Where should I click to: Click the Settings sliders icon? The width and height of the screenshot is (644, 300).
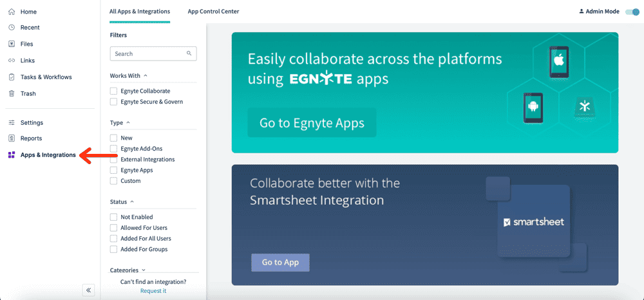[x=12, y=123]
